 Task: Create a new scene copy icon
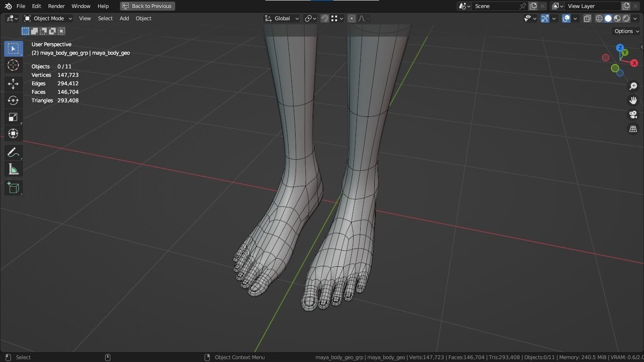click(533, 6)
